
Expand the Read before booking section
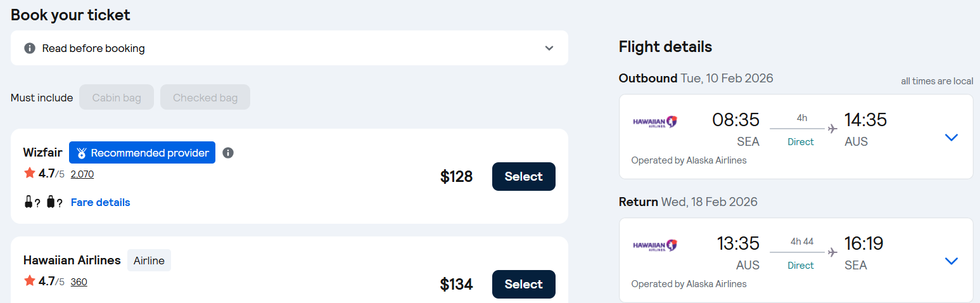click(x=549, y=48)
